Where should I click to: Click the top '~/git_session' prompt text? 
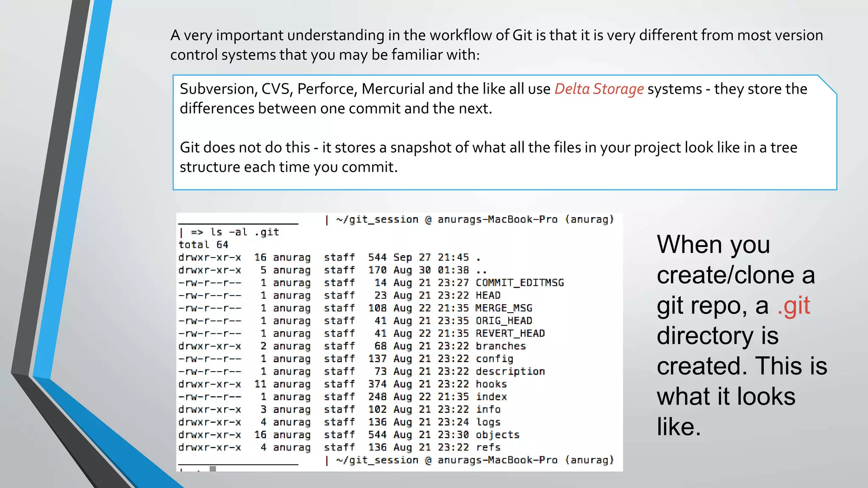pos(377,219)
